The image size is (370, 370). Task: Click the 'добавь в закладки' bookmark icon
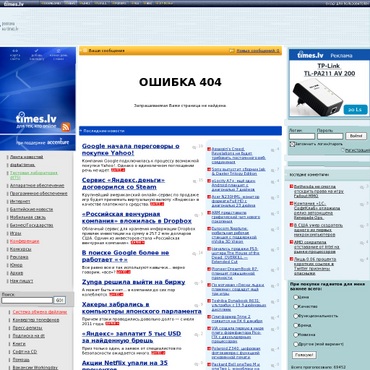pyautogui.click(x=37, y=55)
